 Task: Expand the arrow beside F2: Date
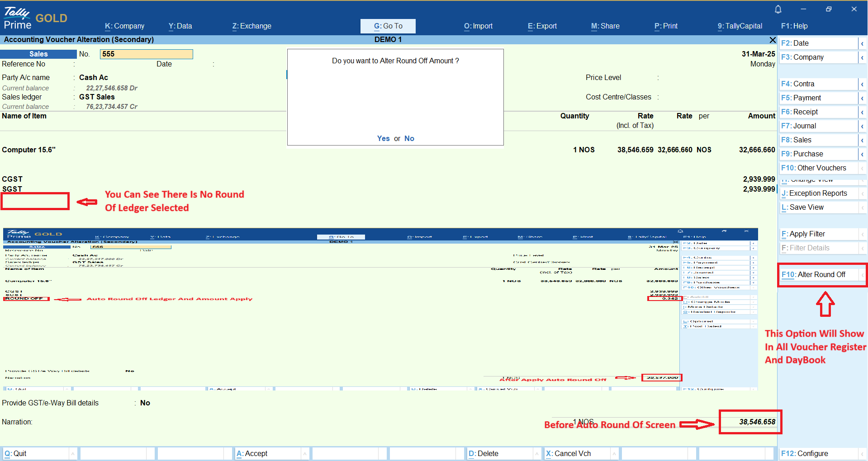point(862,43)
